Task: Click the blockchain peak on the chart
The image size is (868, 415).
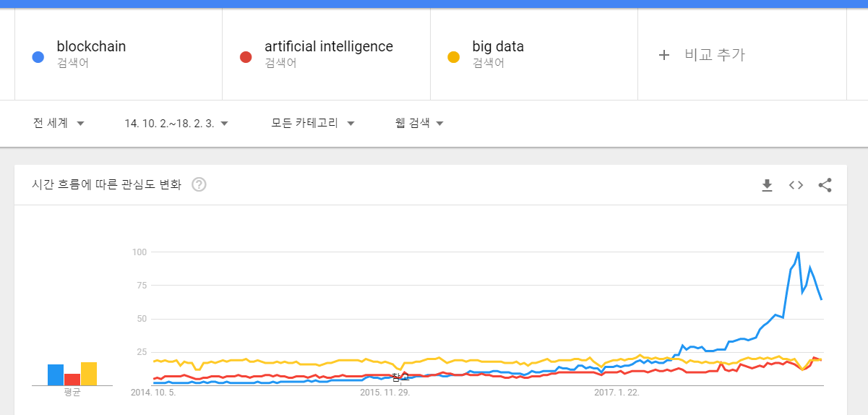Action: pos(798,253)
